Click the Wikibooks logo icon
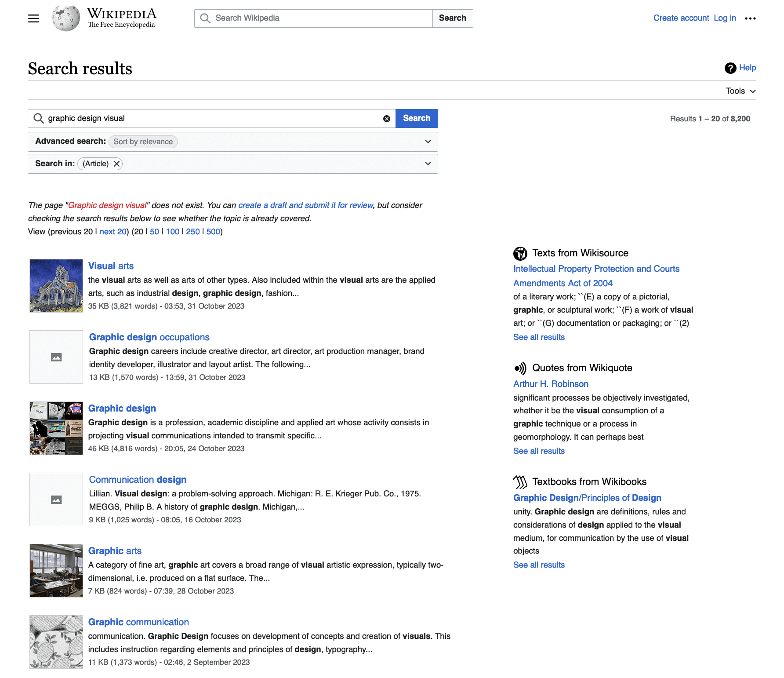The image size is (784, 678). point(520,482)
